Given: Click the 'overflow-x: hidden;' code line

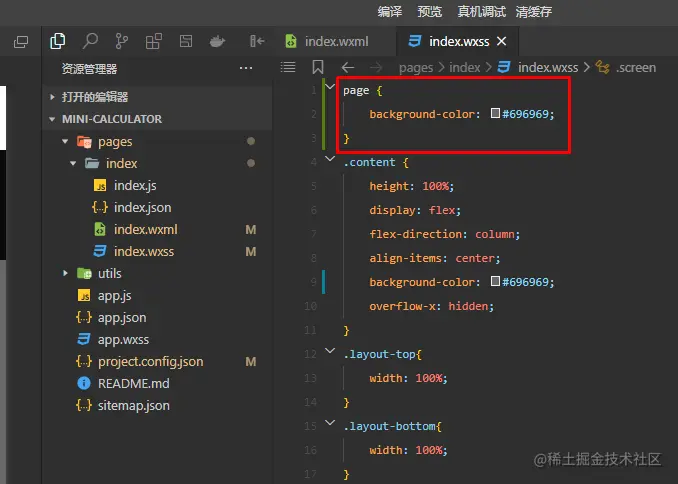Looking at the screenshot, I should pos(431,306).
